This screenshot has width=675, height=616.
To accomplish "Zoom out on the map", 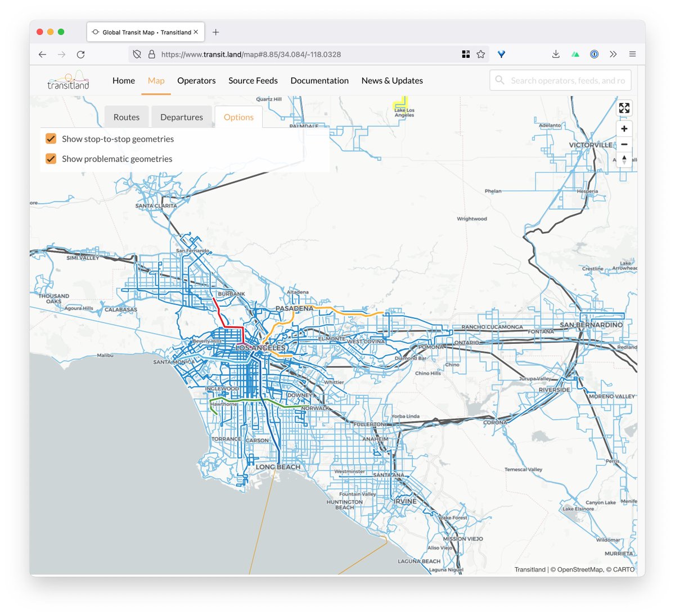I will (624, 145).
